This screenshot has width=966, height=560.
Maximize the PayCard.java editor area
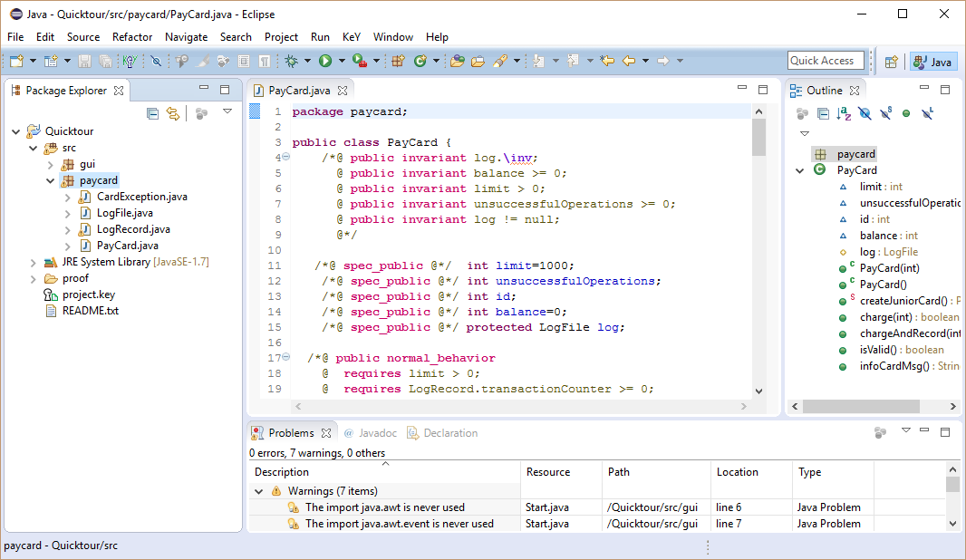[x=763, y=90]
